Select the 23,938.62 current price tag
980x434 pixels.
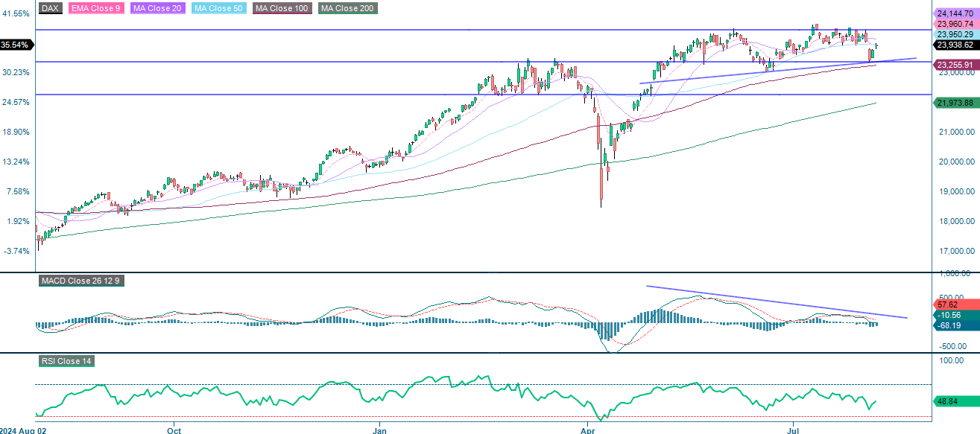pyautogui.click(x=952, y=45)
